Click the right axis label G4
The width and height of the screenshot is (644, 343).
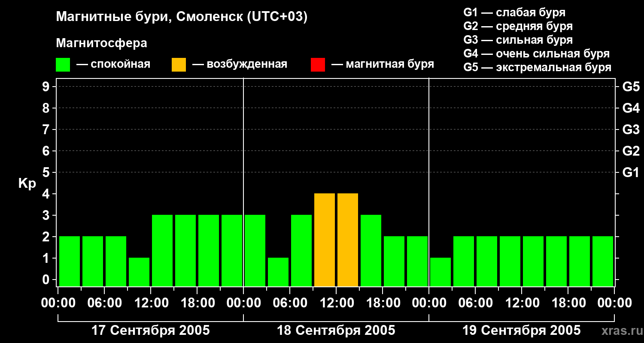(631, 108)
